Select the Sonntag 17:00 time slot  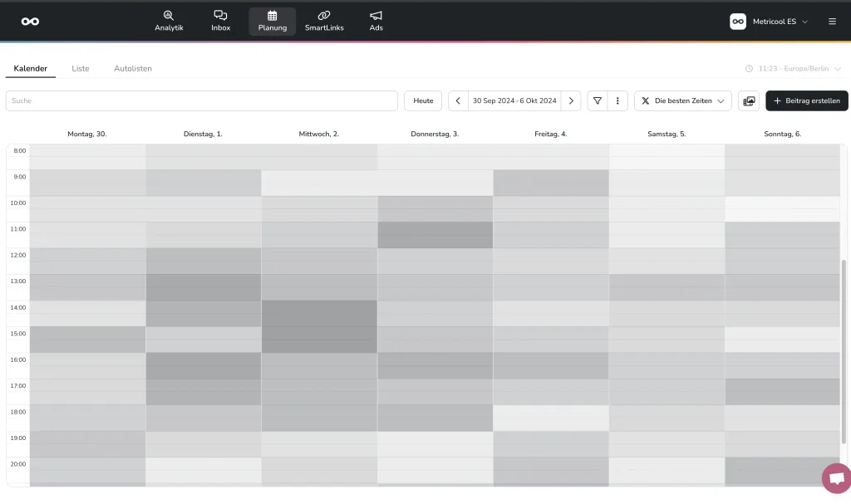783,392
